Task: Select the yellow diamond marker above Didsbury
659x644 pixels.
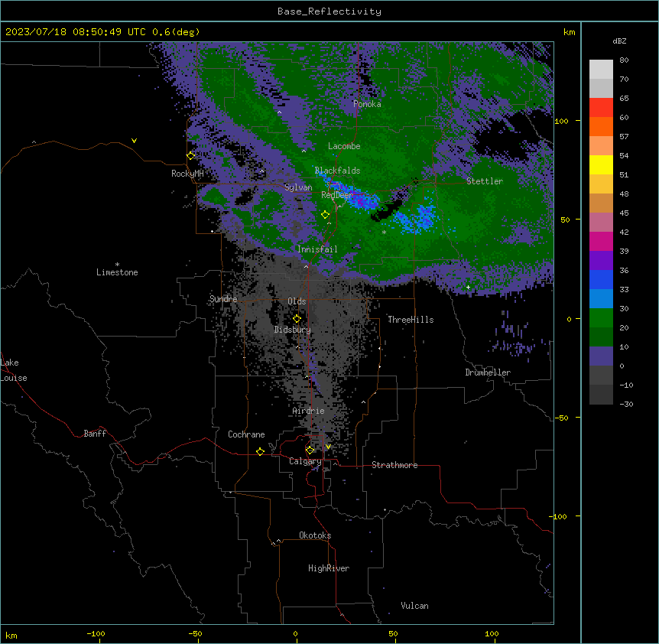Action: pyautogui.click(x=297, y=318)
